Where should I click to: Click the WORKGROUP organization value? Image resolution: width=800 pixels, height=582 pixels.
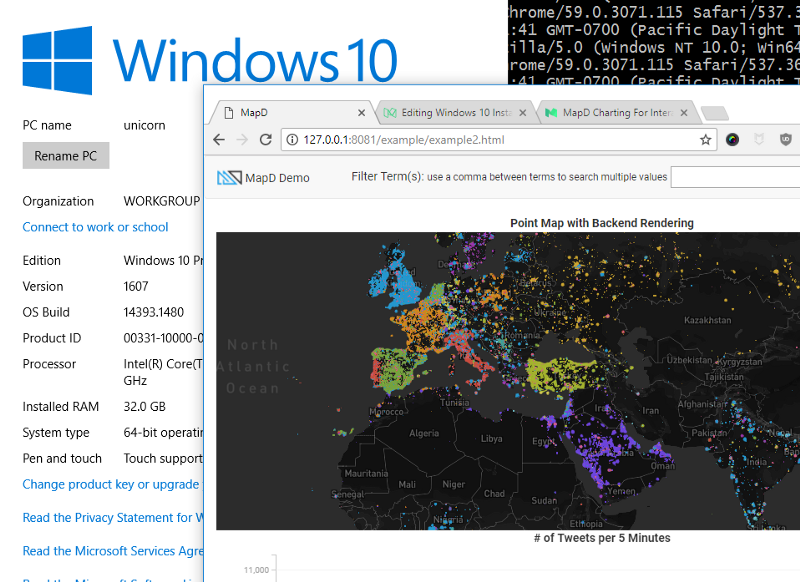tap(162, 201)
